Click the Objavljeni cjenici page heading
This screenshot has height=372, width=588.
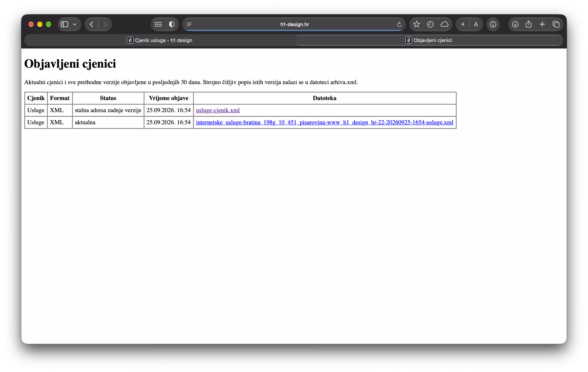70,64
